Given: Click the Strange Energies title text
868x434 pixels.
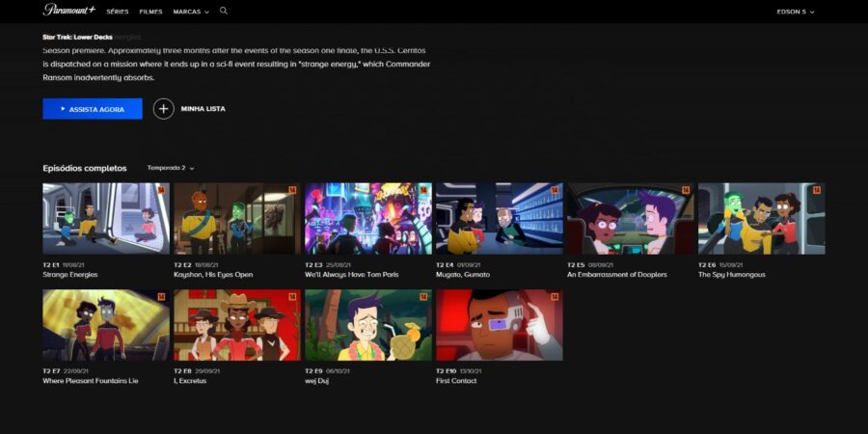Looking at the screenshot, I should pyautogui.click(x=70, y=275).
